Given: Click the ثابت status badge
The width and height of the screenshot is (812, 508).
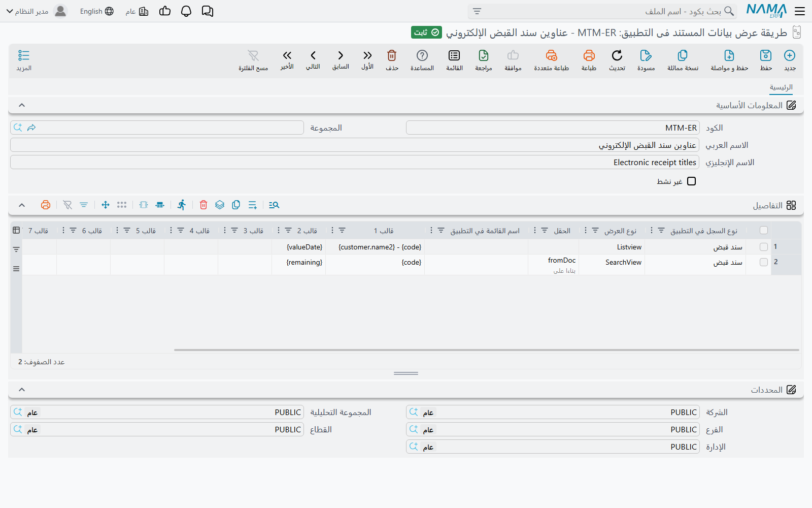Looking at the screenshot, I should tap(426, 33).
